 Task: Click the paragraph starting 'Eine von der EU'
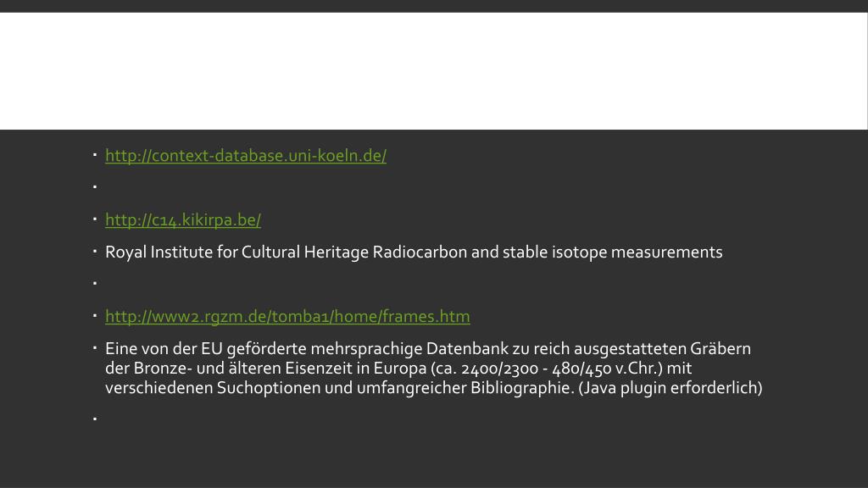pos(433,368)
